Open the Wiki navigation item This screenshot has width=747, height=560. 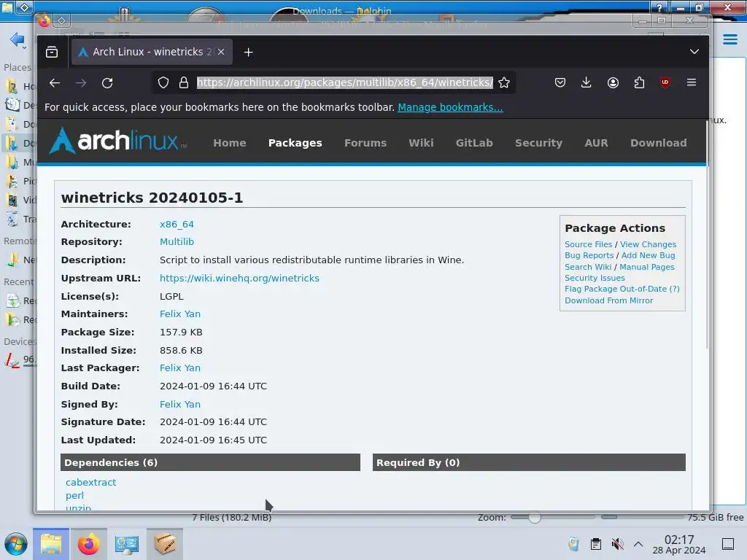421,143
